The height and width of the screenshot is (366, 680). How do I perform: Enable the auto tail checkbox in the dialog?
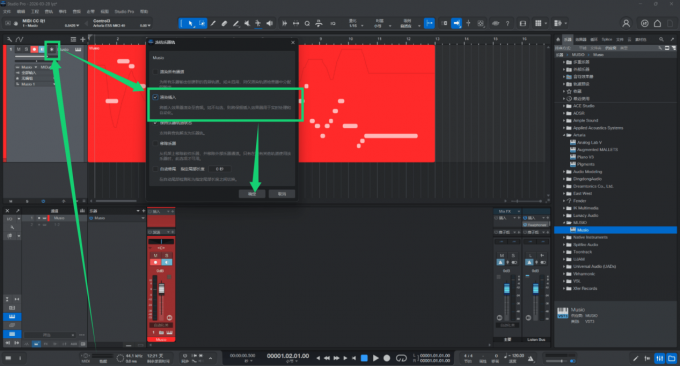[155, 169]
